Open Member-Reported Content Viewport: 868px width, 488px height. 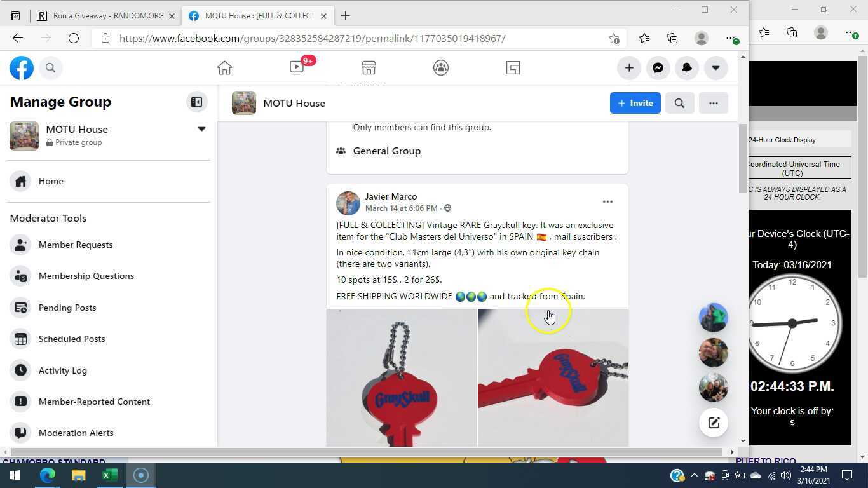pyautogui.click(x=109, y=402)
